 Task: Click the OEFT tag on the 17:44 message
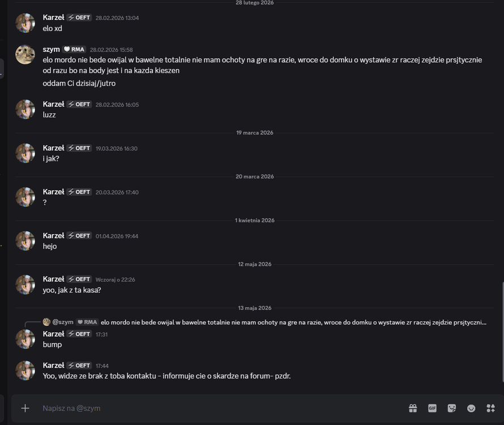79,365
